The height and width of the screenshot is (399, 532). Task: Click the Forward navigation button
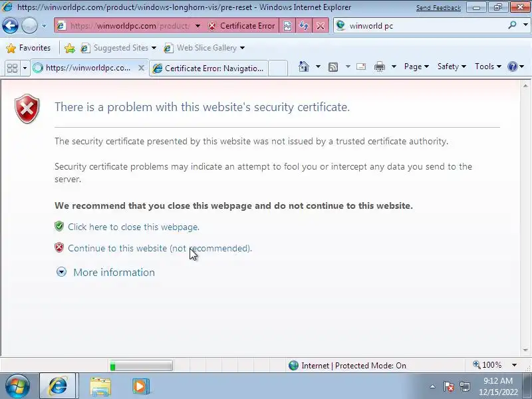tap(29, 26)
